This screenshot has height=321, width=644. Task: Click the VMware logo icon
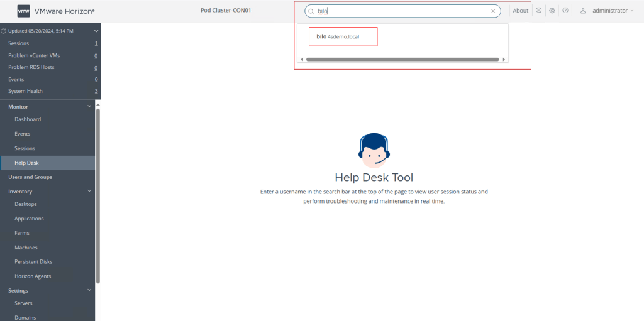[x=24, y=11]
